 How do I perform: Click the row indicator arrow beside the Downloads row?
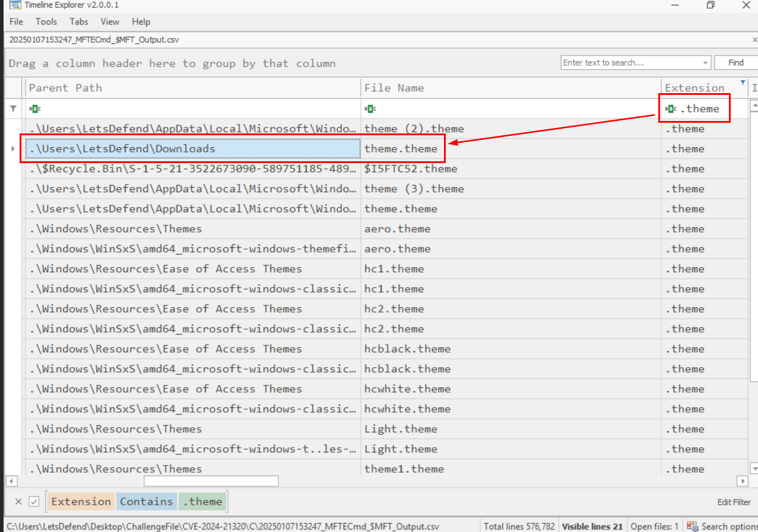tap(13, 149)
